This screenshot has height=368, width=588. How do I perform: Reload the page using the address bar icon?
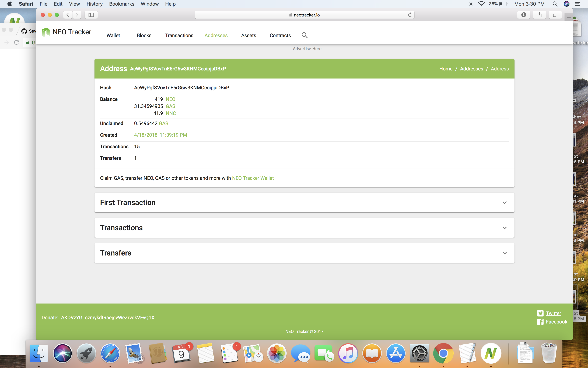click(x=410, y=15)
